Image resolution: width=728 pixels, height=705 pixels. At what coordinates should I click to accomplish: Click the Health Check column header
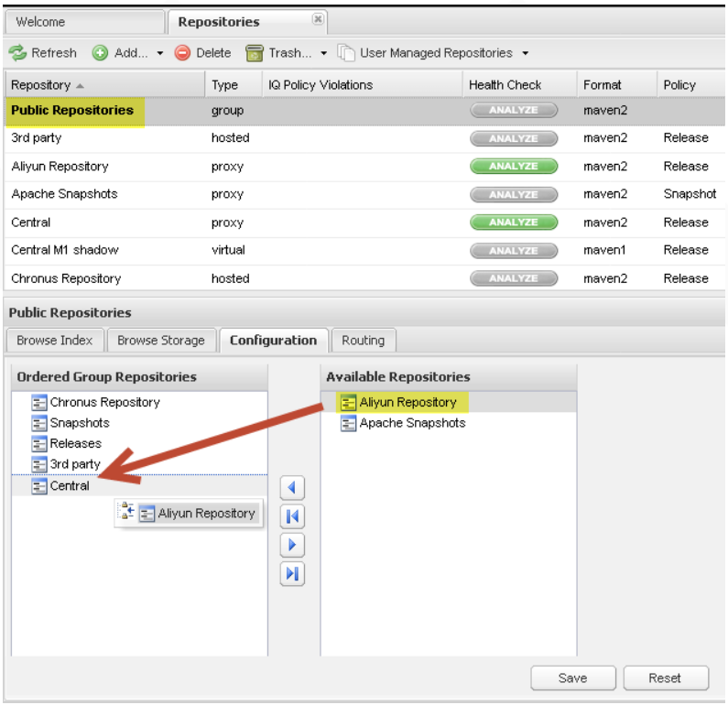pyautogui.click(x=520, y=85)
